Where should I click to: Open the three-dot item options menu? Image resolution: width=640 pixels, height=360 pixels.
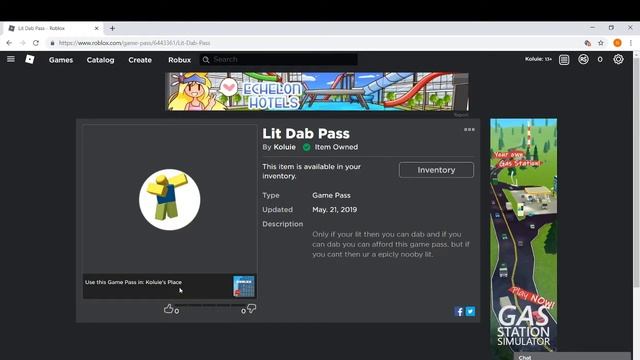tap(469, 129)
